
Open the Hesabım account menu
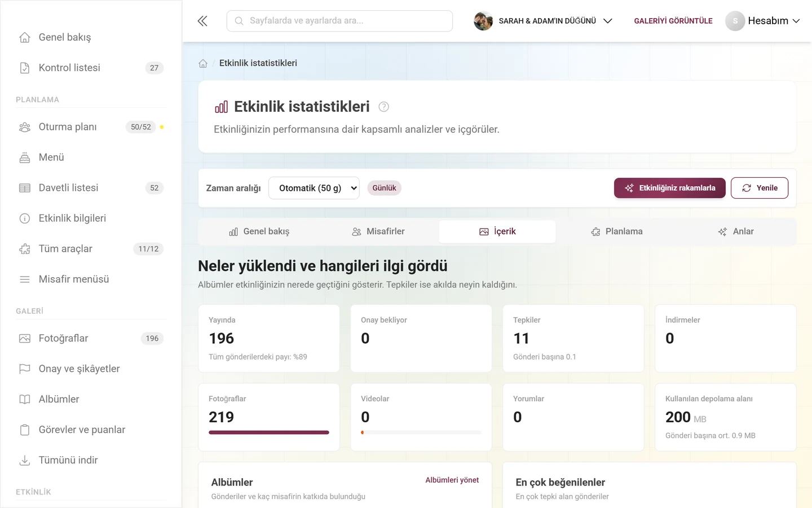[762, 21]
